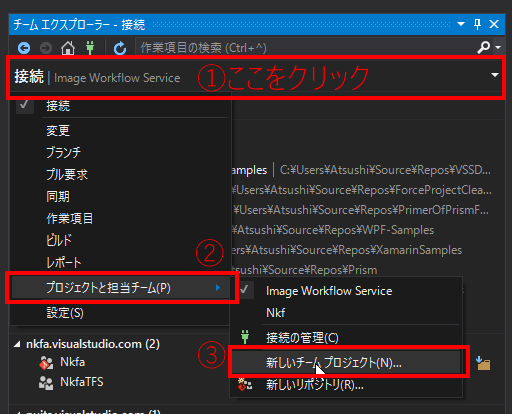Select the checked 接続 menu item
This screenshot has width=512, height=414.
point(120,106)
